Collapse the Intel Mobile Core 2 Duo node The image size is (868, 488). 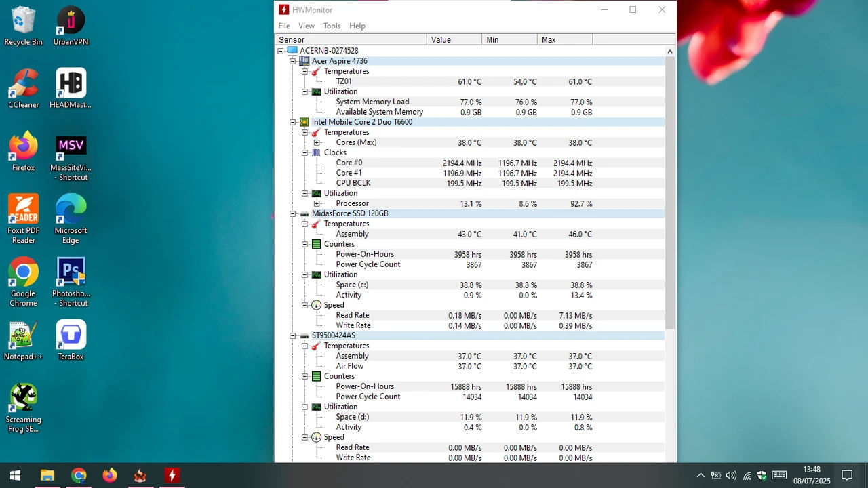click(293, 122)
